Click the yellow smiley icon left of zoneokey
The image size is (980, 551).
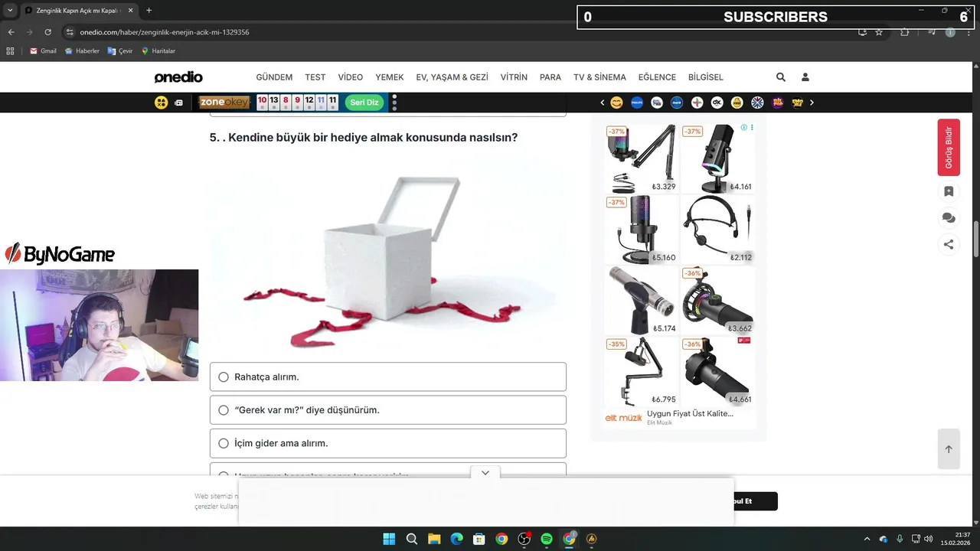tap(161, 103)
